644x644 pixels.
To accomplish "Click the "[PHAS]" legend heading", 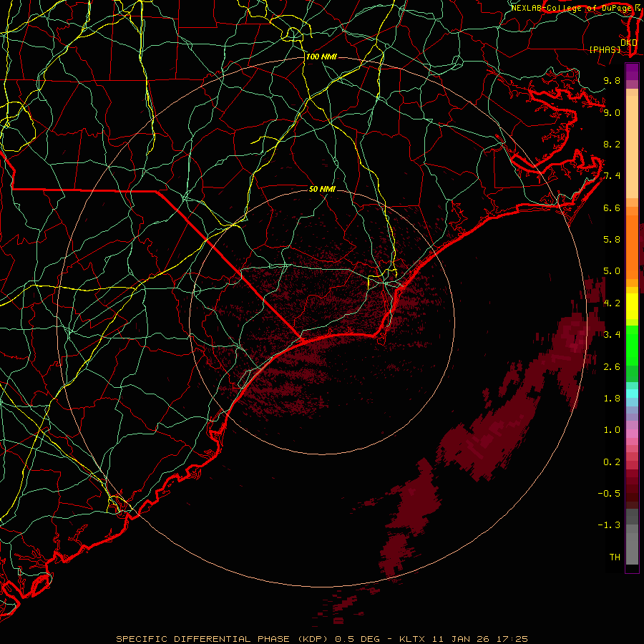I will tap(605, 49).
